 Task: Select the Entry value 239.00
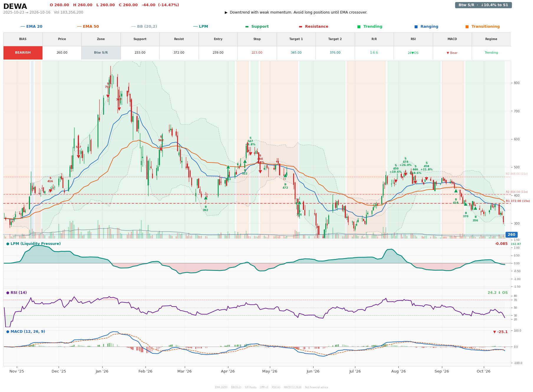click(218, 53)
